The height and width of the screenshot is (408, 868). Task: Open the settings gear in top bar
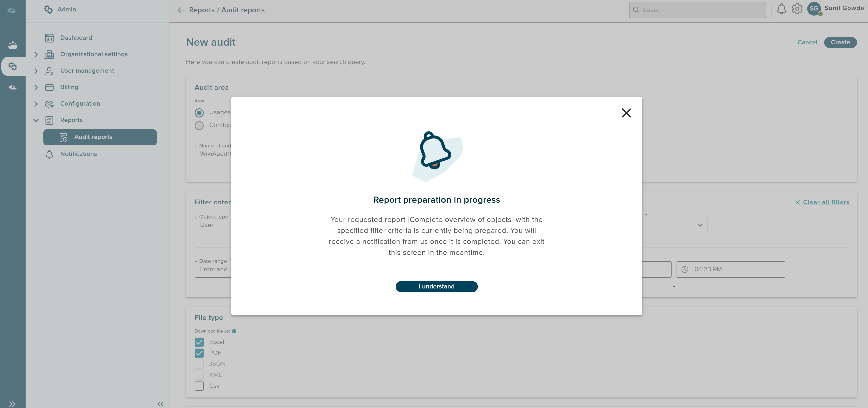pyautogui.click(x=797, y=9)
